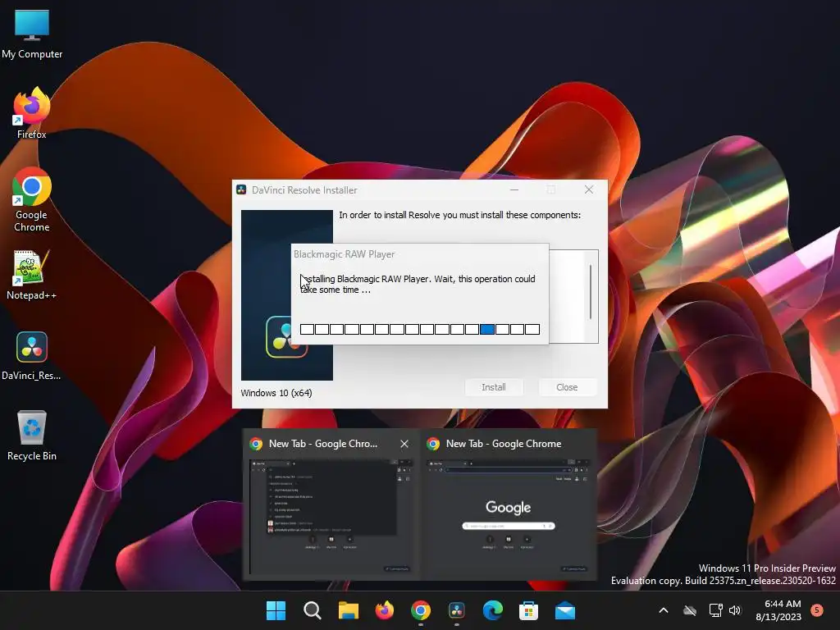Select DaVinci_Res... installer file on desktop
This screenshot has height=630, width=840.
click(32, 356)
